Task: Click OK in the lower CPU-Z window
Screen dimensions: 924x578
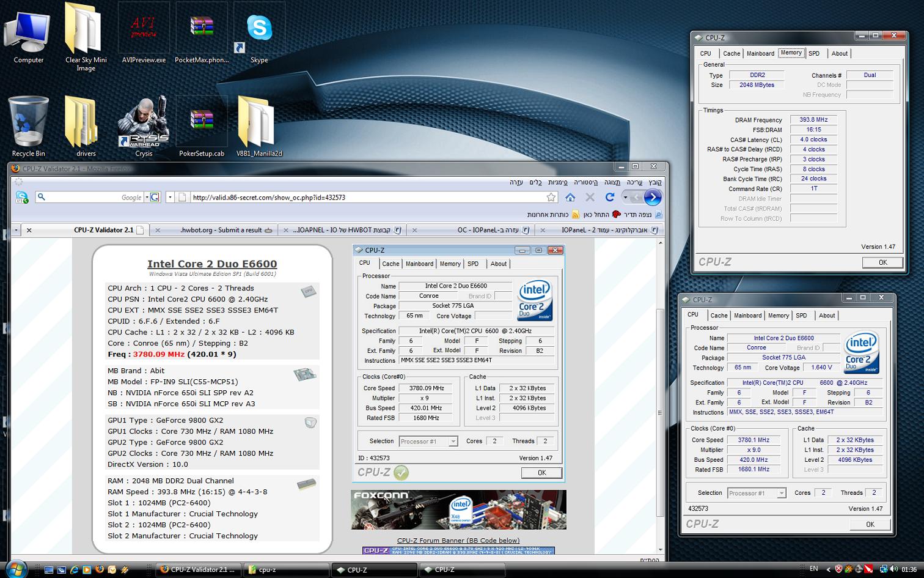Action: click(x=870, y=524)
